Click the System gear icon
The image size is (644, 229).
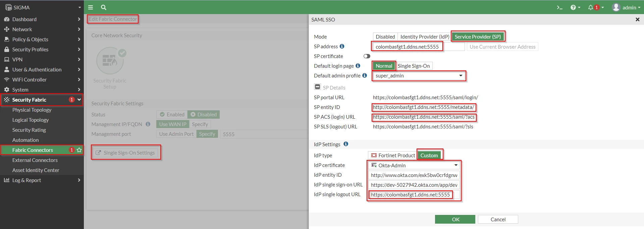(x=6, y=90)
